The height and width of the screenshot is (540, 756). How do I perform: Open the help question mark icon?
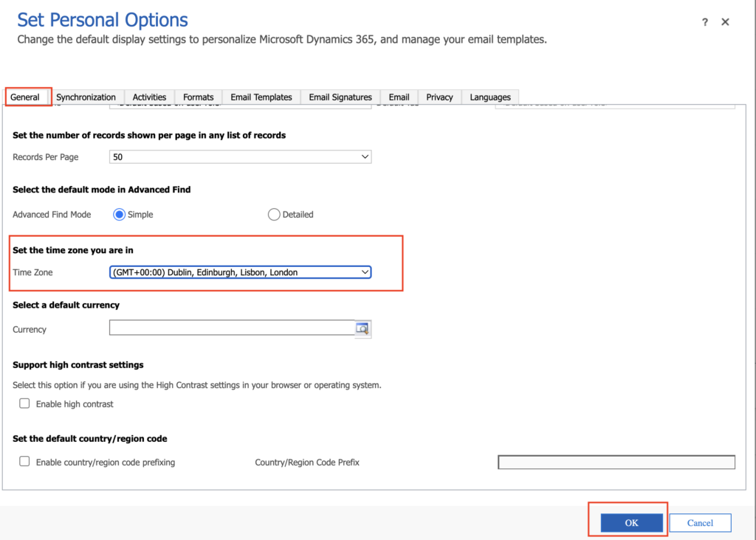coord(705,22)
